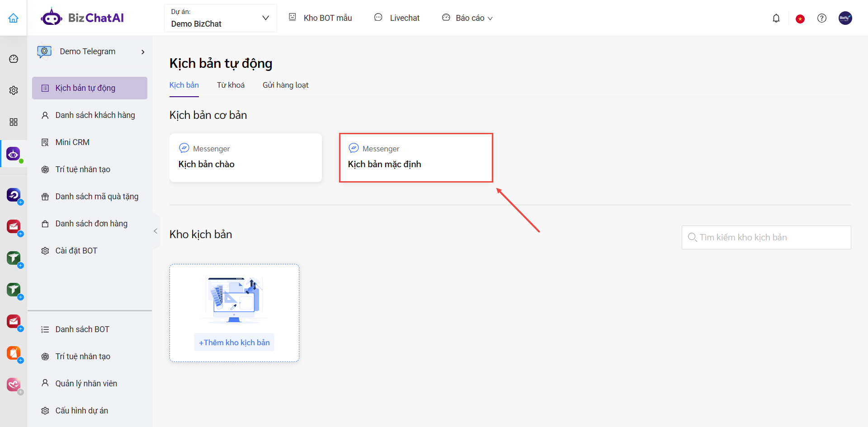Screen dimensions: 868x427
Task: Click the Demo Telegram bot icon
Action: pos(44,52)
